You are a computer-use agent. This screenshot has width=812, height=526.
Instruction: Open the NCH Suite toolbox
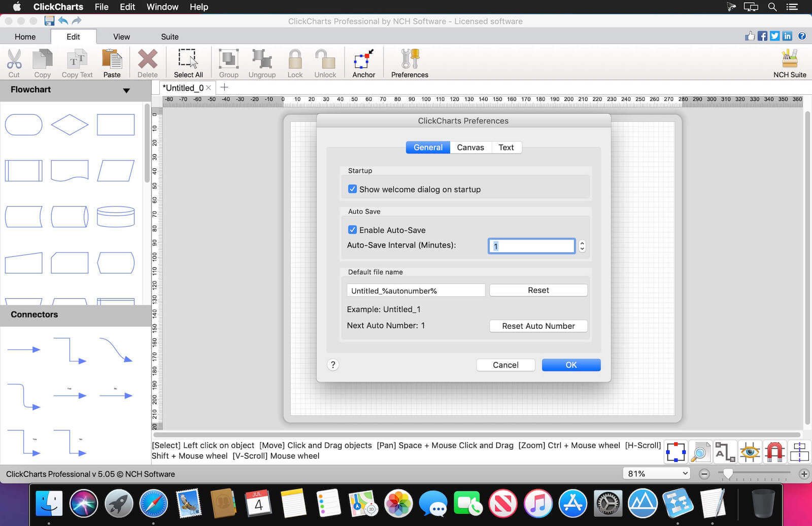pos(789,60)
